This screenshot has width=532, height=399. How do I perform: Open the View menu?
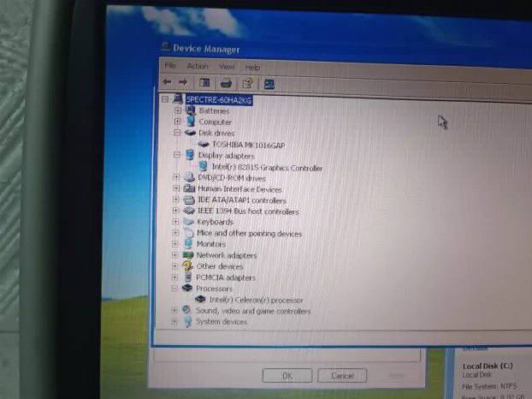[227, 67]
